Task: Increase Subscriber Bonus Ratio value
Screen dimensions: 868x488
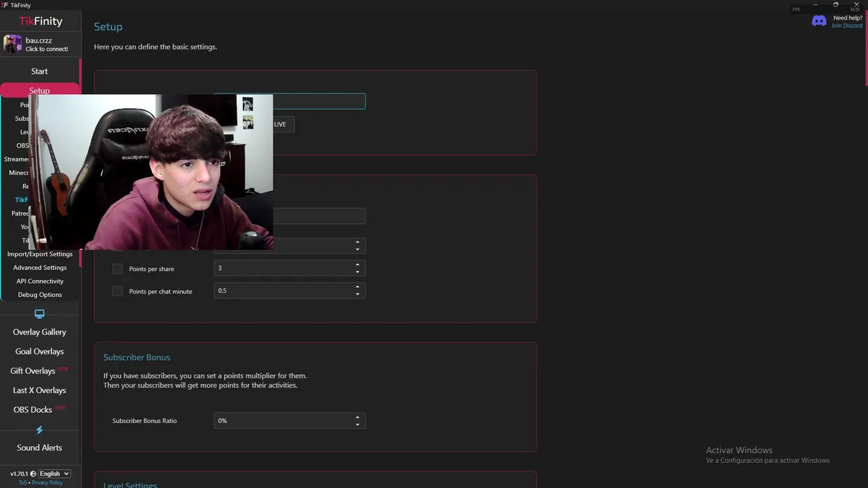Action: pyautogui.click(x=357, y=417)
